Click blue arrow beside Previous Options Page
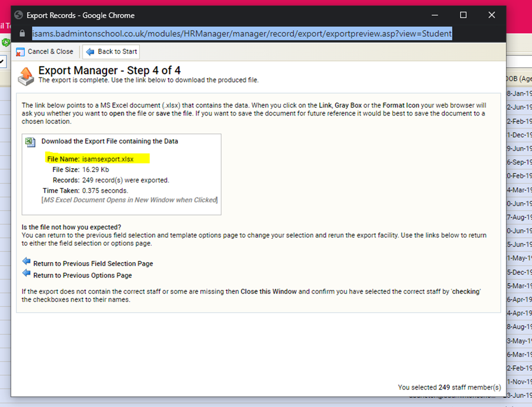532x407 pixels. 26,273
